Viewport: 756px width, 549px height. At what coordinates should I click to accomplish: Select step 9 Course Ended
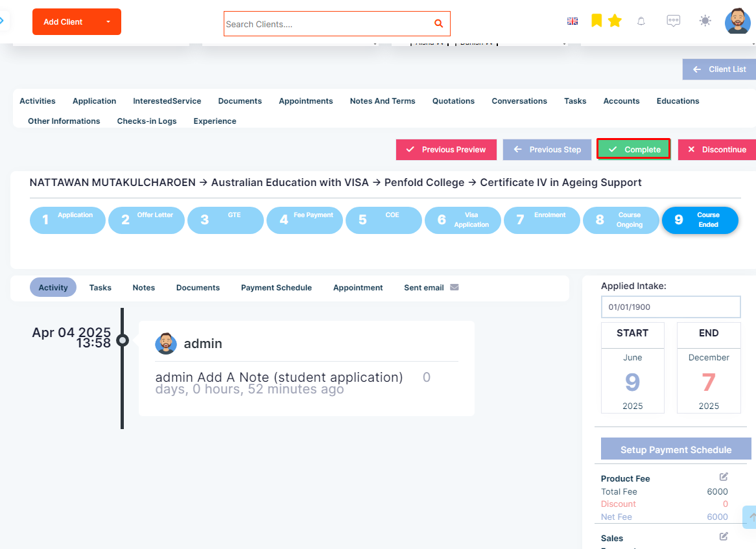click(700, 220)
